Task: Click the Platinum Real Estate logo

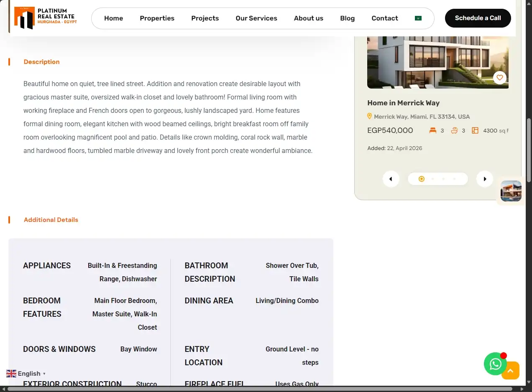Action: pos(46,18)
